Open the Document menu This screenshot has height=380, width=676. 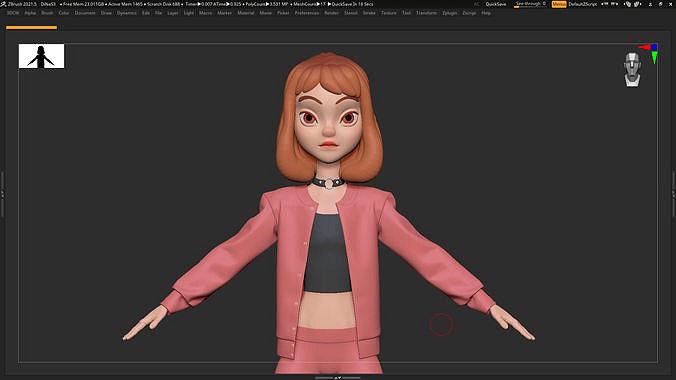[85, 13]
